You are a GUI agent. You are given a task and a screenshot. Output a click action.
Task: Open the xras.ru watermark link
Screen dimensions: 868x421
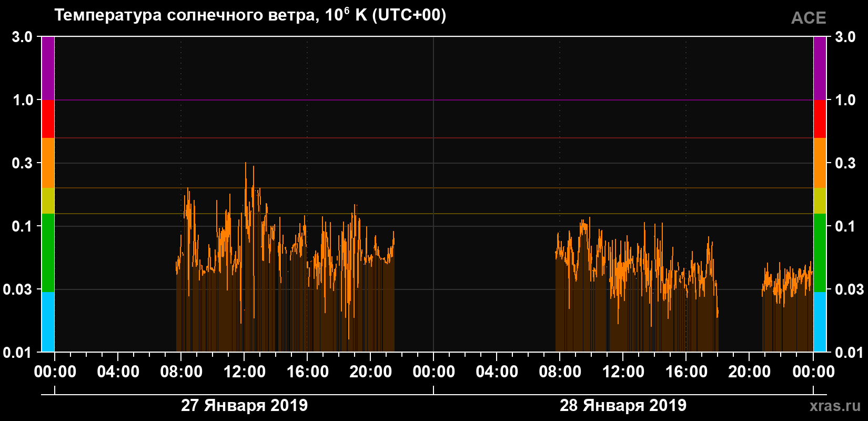835,406
